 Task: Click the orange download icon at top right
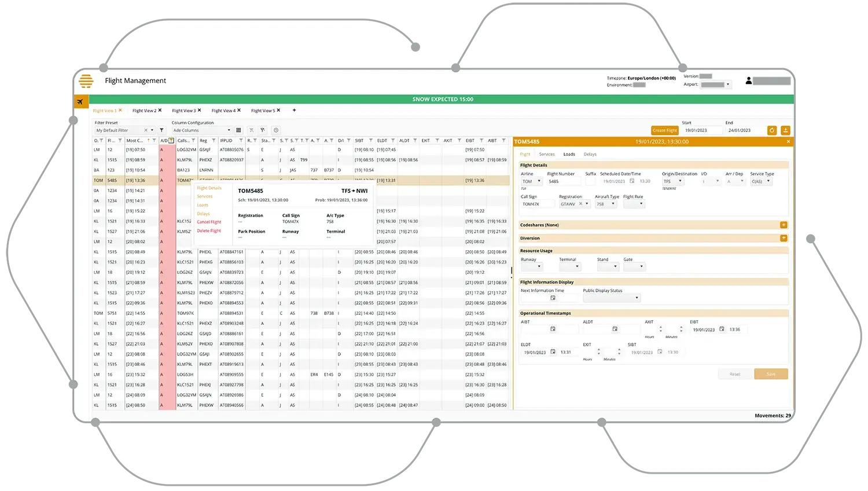coord(785,130)
